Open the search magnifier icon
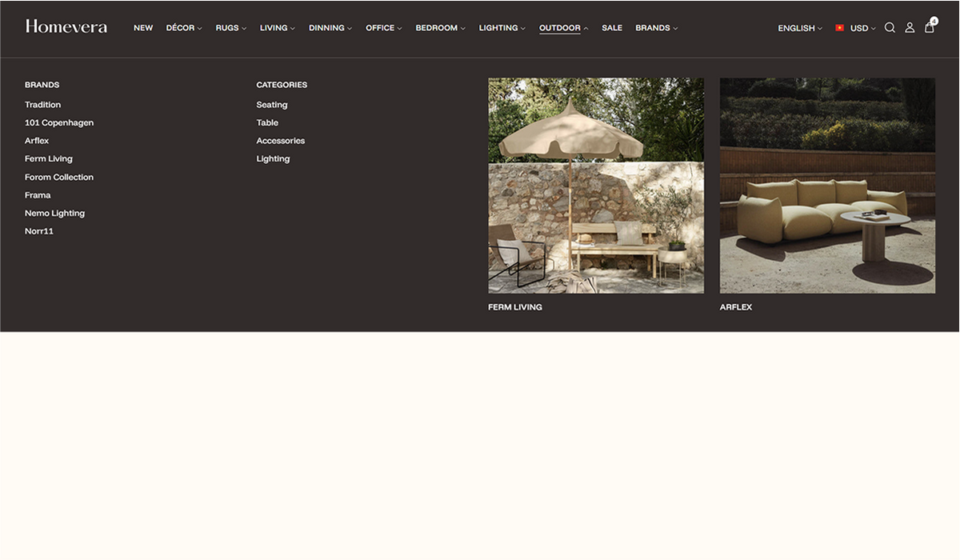Image resolution: width=960 pixels, height=560 pixels. 890,28
